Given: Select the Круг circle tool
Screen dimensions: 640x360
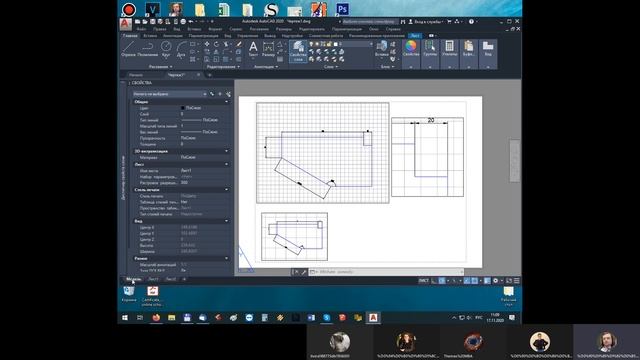Looking at the screenshot, I should [166, 49].
